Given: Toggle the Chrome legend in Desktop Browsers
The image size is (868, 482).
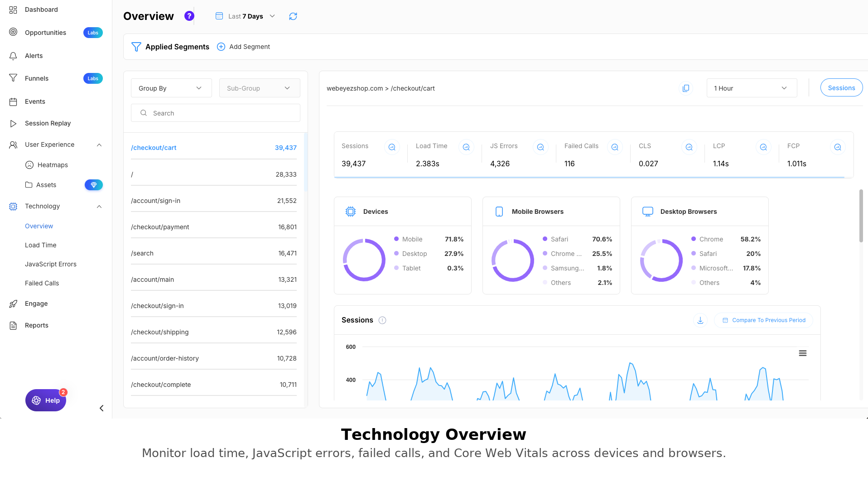Looking at the screenshot, I should 711,239.
